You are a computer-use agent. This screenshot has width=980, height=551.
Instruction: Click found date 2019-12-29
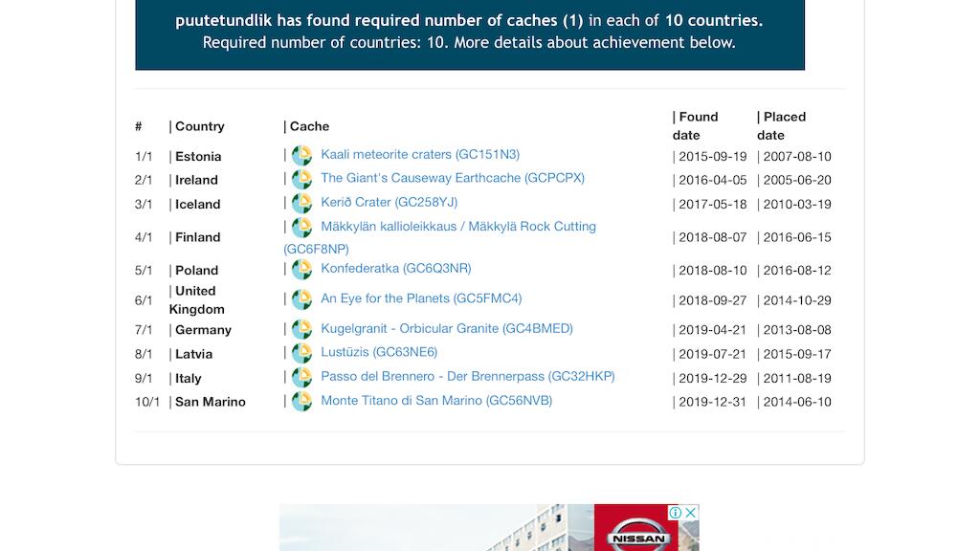pos(712,379)
